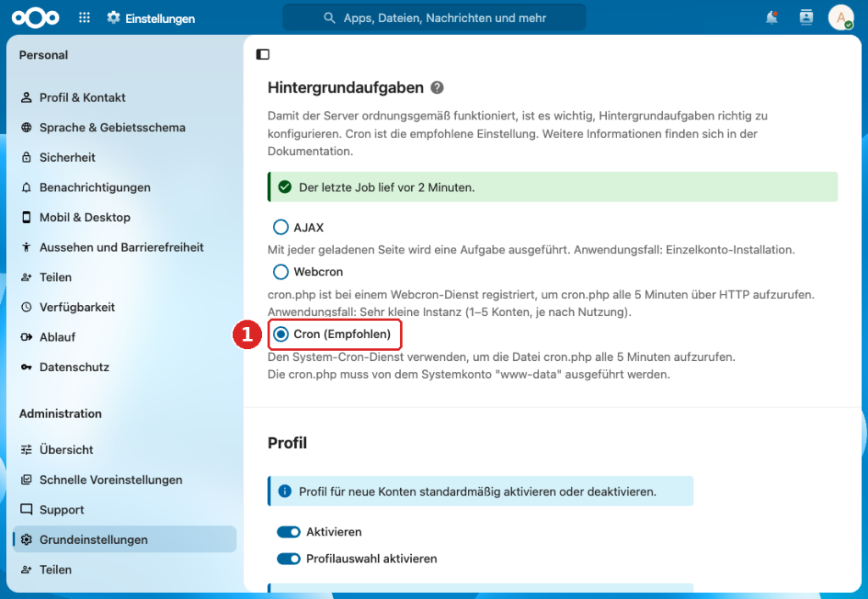Open Ablauf settings
The height and width of the screenshot is (599, 868).
tap(125, 337)
